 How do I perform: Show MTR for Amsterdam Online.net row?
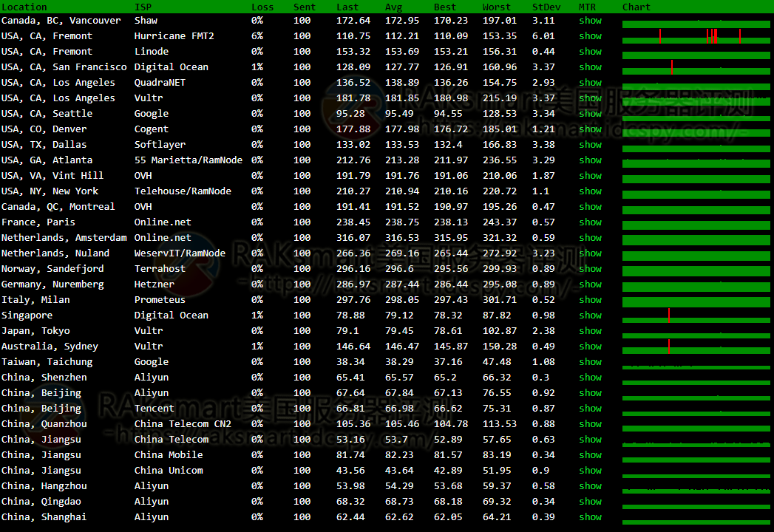click(x=590, y=237)
